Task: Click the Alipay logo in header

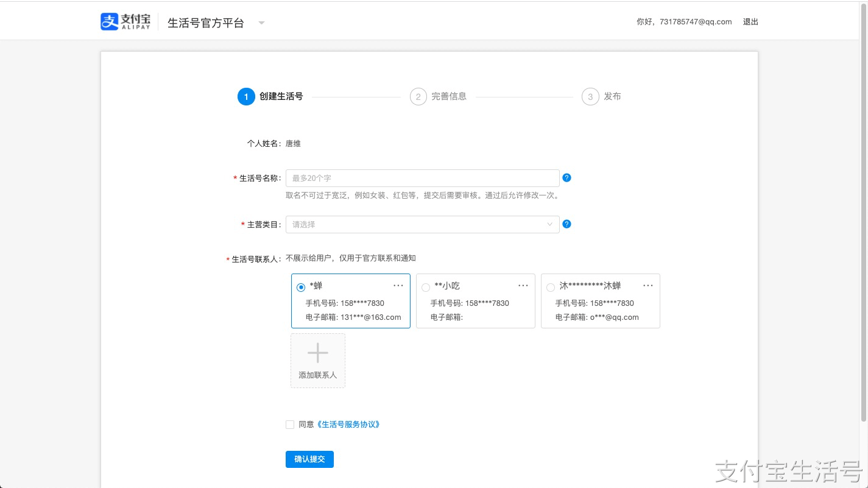Action: point(125,22)
